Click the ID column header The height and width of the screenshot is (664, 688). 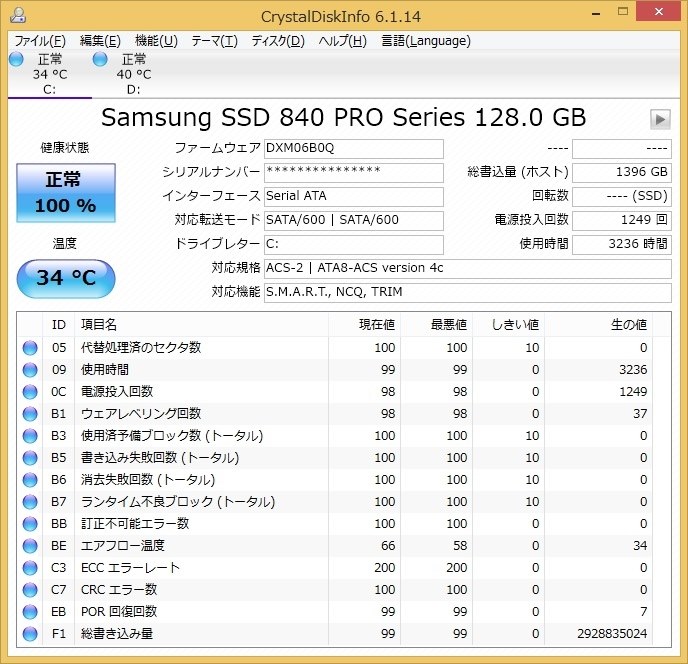(x=59, y=325)
